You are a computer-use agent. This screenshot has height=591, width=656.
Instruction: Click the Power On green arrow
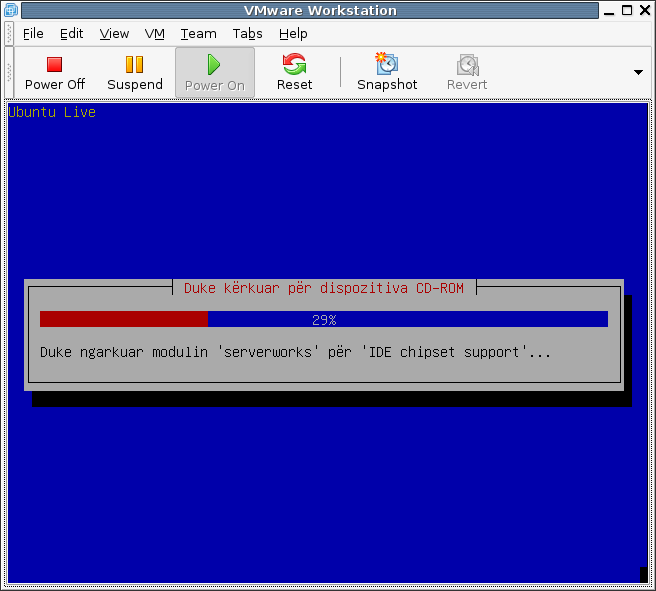(214, 64)
